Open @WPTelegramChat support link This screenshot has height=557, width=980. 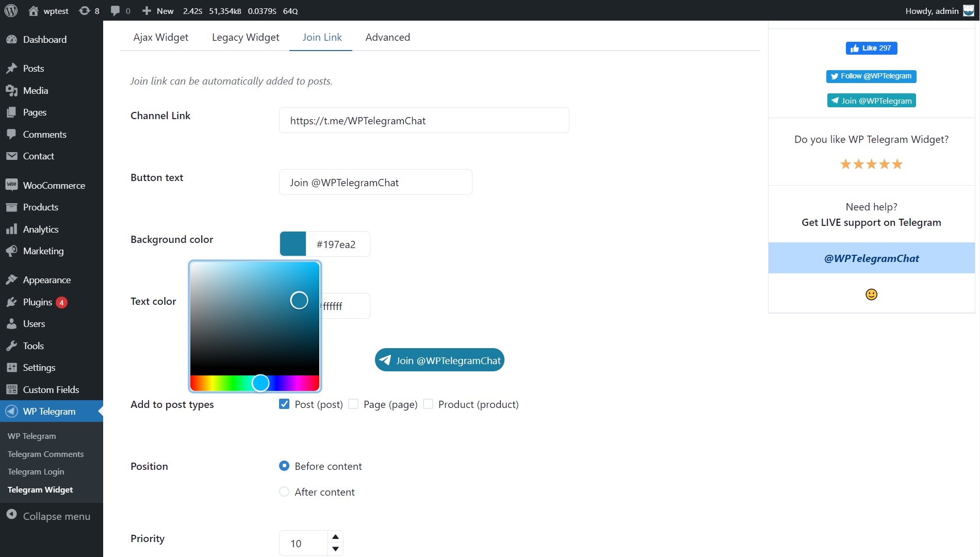pos(871,258)
